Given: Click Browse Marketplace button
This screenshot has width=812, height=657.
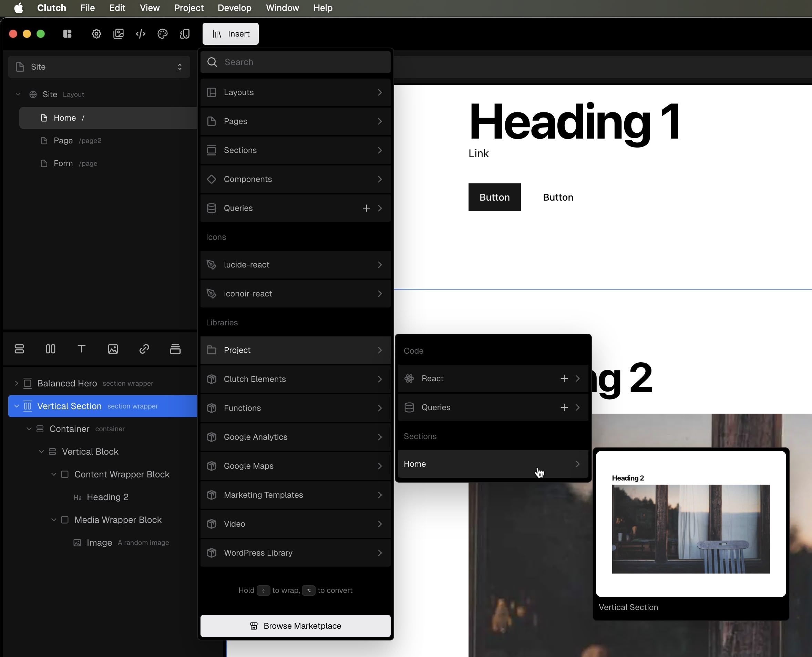Looking at the screenshot, I should pos(295,626).
